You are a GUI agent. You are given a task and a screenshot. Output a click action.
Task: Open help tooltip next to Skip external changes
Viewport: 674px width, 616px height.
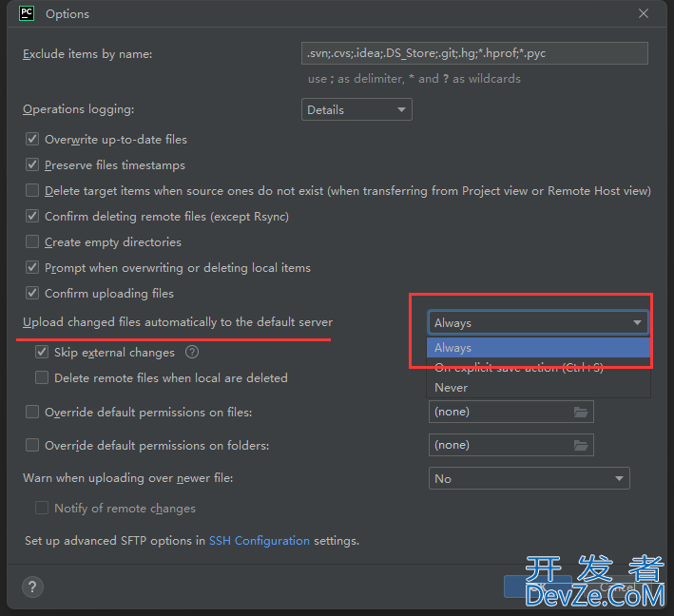click(192, 352)
